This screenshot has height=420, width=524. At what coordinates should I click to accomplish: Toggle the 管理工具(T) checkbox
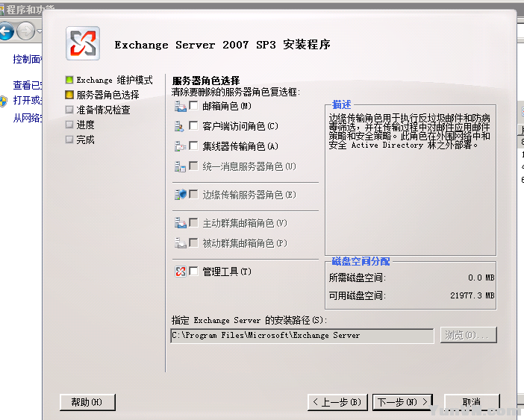[193, 271]
